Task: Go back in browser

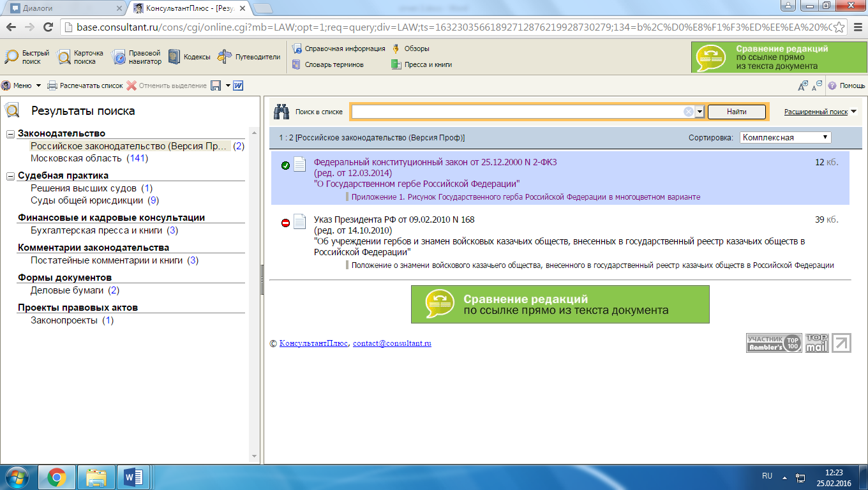Action: pos(11,27)
